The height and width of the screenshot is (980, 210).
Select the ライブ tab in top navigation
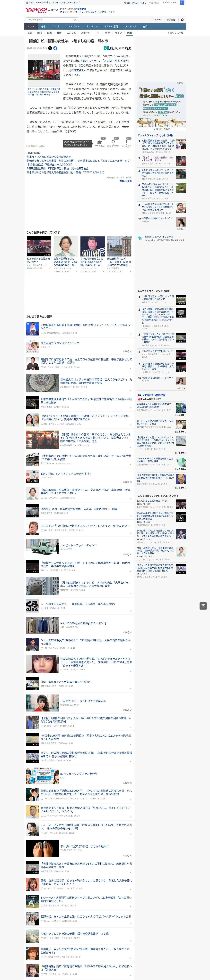pyautogui.click(x=56, y=27)
